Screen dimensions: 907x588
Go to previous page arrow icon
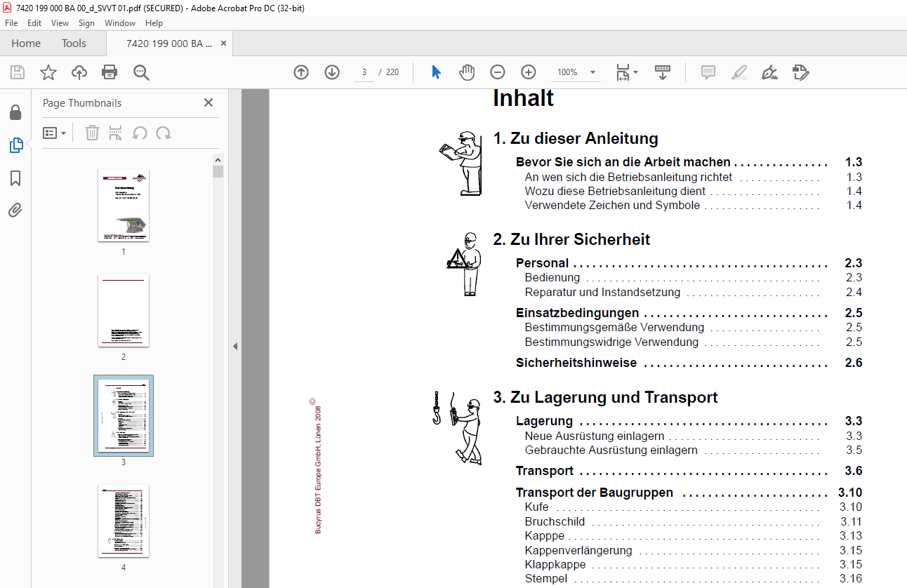click(301, 72)
